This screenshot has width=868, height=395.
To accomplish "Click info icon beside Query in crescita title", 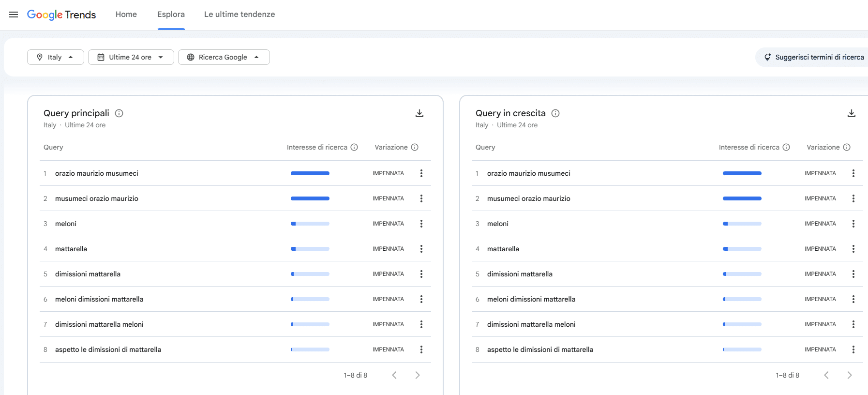I will pos(555,113).
